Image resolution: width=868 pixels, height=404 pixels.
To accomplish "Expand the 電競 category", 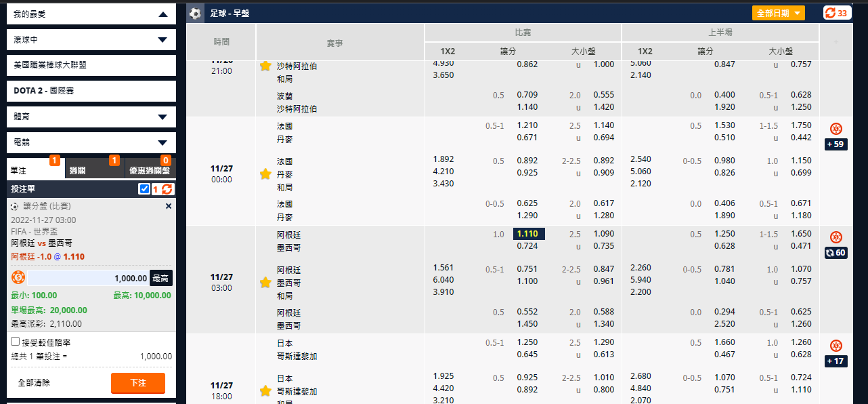I will point(162,143).
